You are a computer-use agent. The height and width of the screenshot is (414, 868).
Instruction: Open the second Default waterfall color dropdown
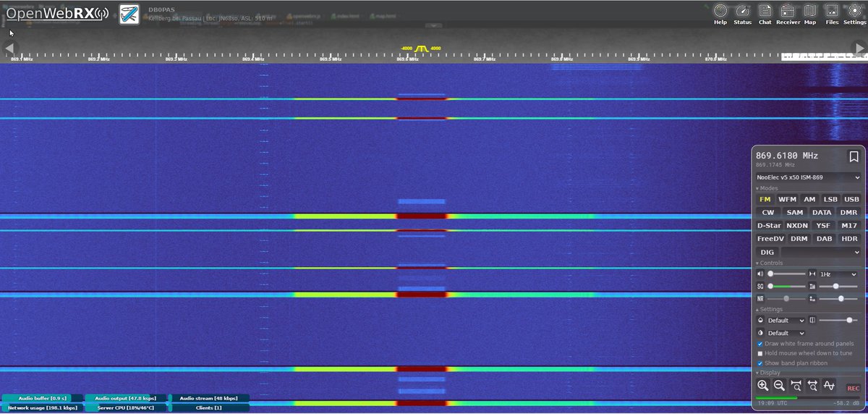(786, 333)
